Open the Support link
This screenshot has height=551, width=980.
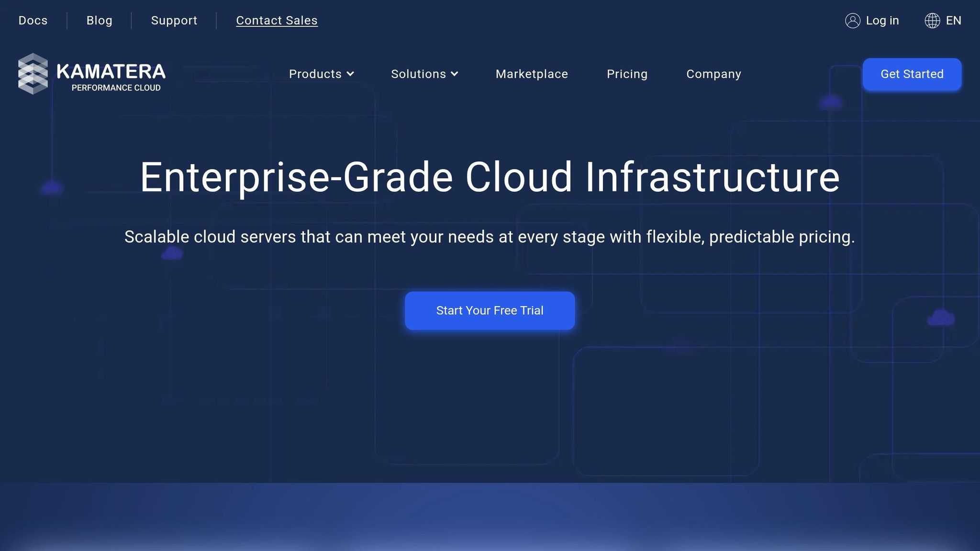174,21
